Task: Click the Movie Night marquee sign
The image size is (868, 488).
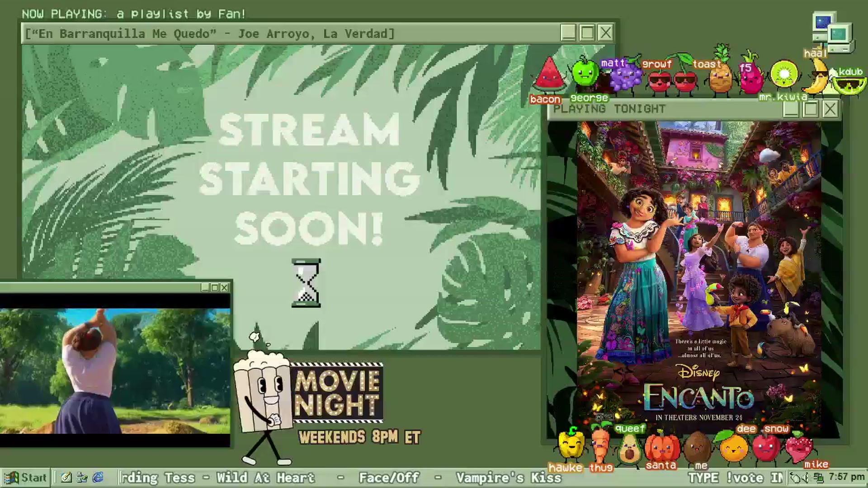Action: coord(338,393)
